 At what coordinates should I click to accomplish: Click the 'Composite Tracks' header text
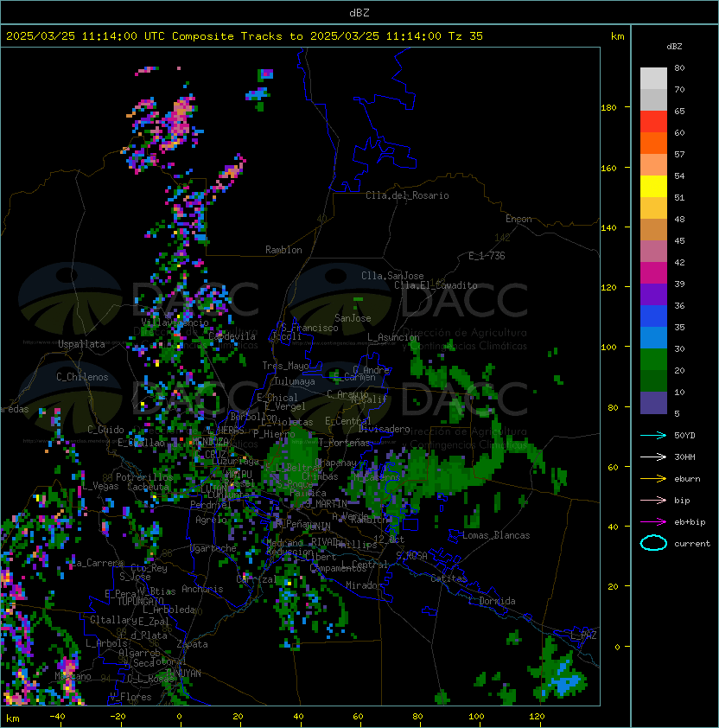point(227,36)
